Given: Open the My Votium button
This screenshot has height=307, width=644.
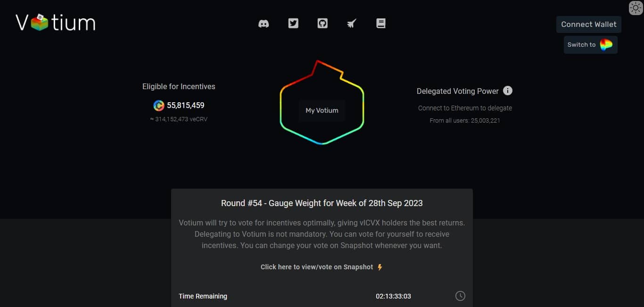Looking at the screenshot, I should click(322, 111).
